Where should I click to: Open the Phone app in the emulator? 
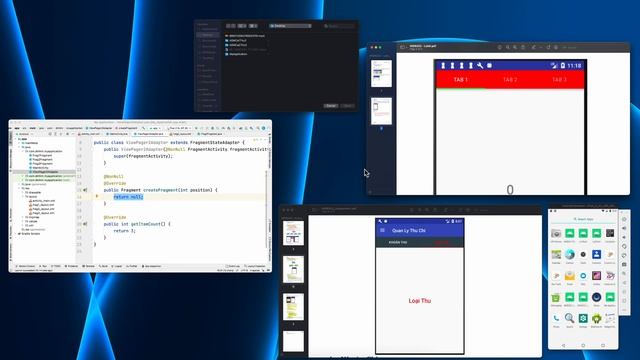[x=556, y=318]
